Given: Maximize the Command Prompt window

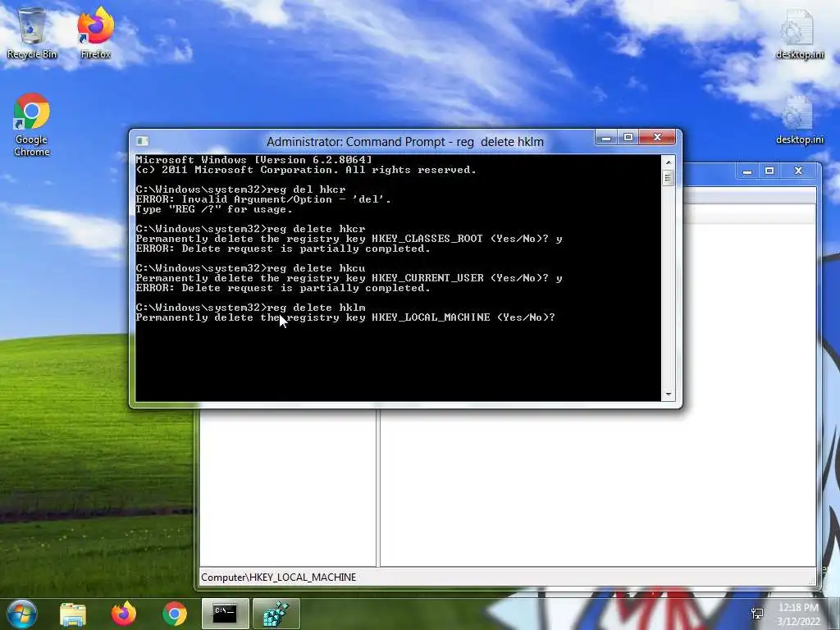Looking at the screenshot, I should [x=628, y=138].
